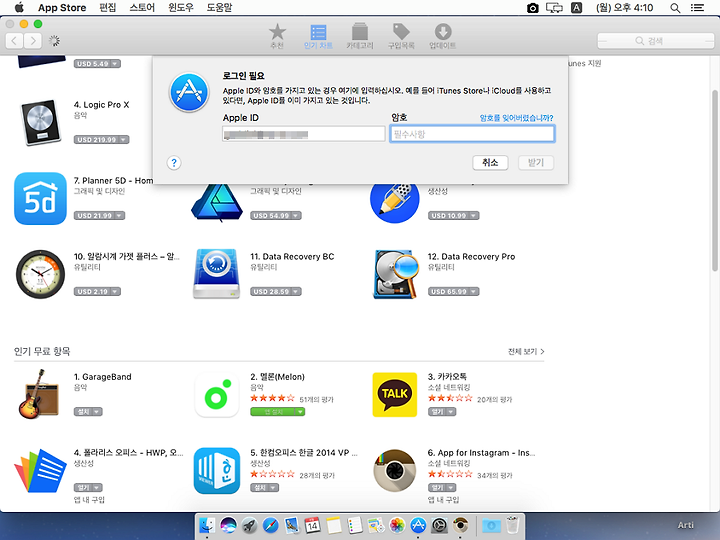Open the Hancom Office Hangul app icon
Image resolution: width=720 pixels, height=540 pixels.
(x=217, y=471)
